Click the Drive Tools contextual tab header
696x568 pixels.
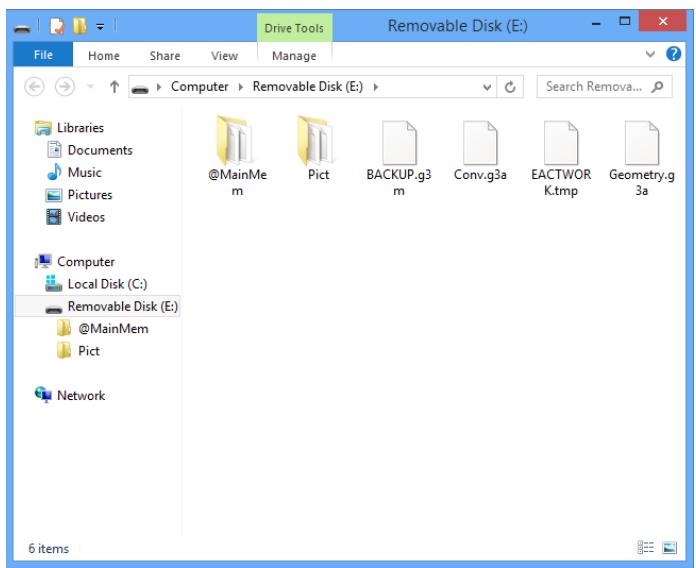click(294, 28)
